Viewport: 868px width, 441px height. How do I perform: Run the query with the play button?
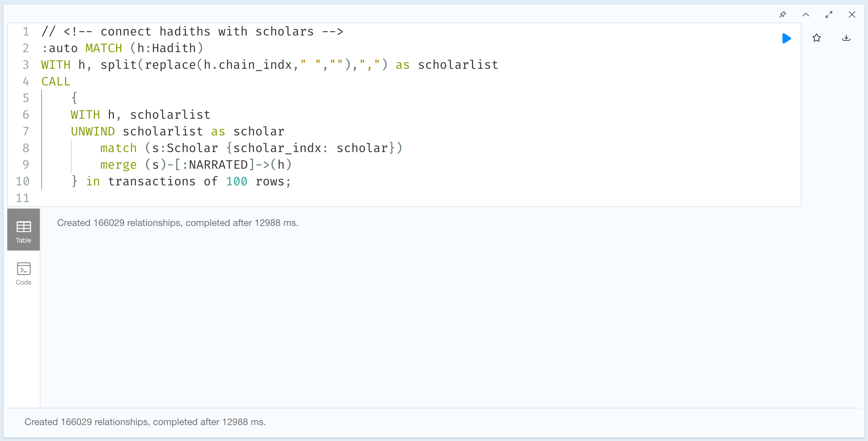click(x=786, y=38)
